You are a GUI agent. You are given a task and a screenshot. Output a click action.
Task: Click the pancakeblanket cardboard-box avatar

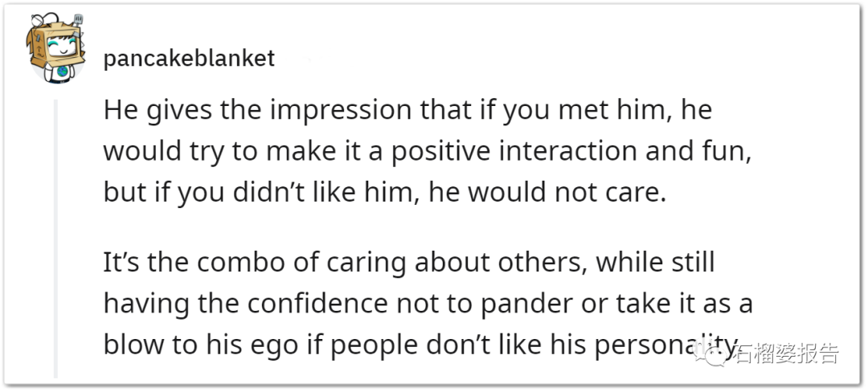55,48
